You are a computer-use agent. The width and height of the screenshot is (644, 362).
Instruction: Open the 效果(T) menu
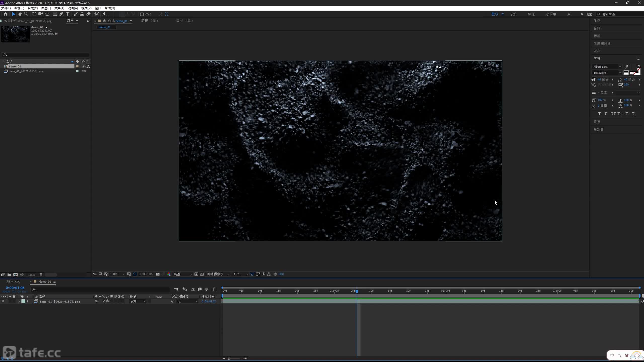[59, 8]
